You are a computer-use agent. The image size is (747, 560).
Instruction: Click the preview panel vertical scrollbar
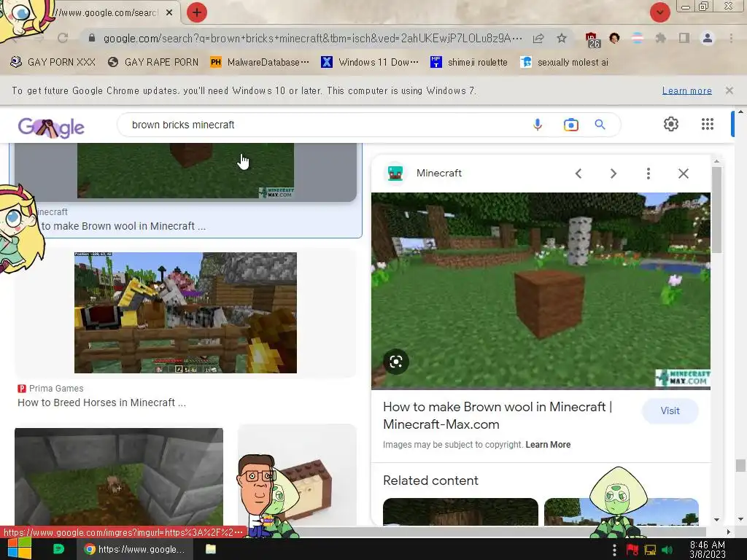(716, 209)
